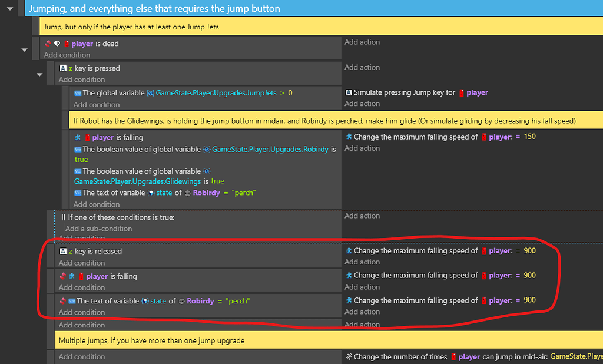
Task: Collapse the 'player is dead' event using its arrow
Action: [24, 50]
